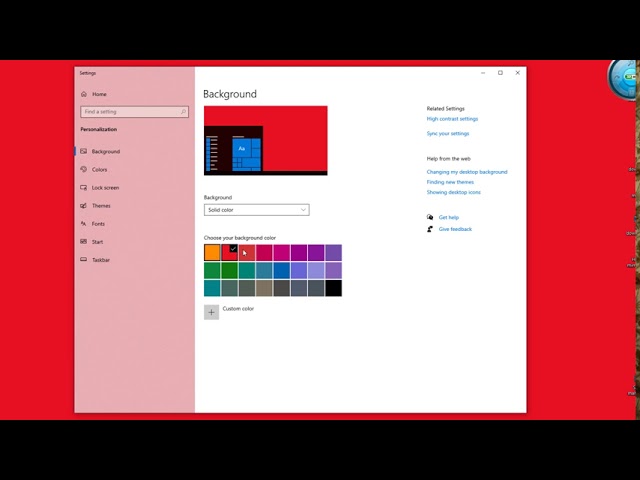
Task: Open High contrast settings link
Action: tap(452, 119)
